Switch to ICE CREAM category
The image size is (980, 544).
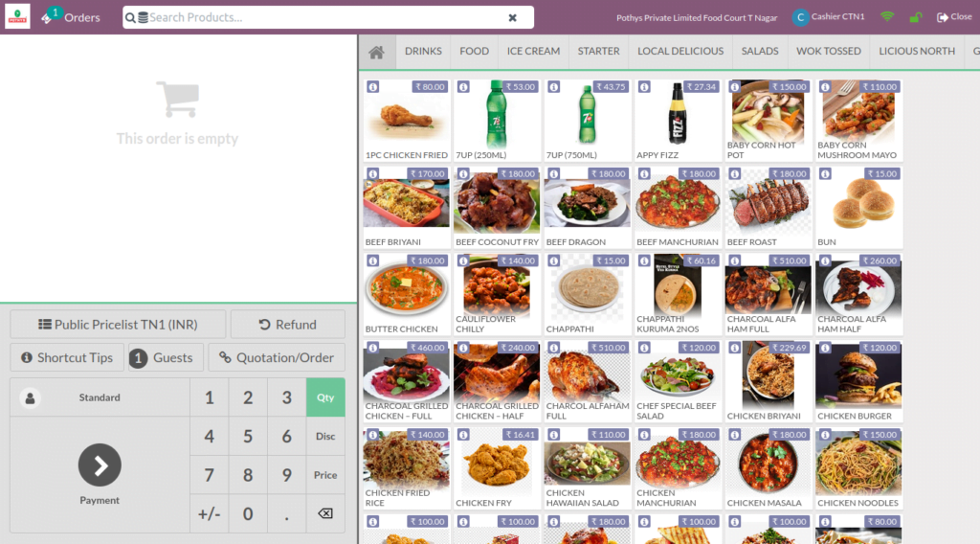point(533,52)
